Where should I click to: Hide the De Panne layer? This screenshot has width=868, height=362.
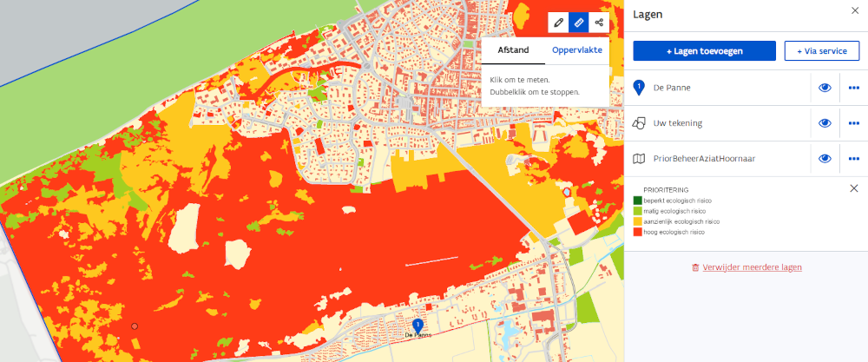(x=825, y=88)
